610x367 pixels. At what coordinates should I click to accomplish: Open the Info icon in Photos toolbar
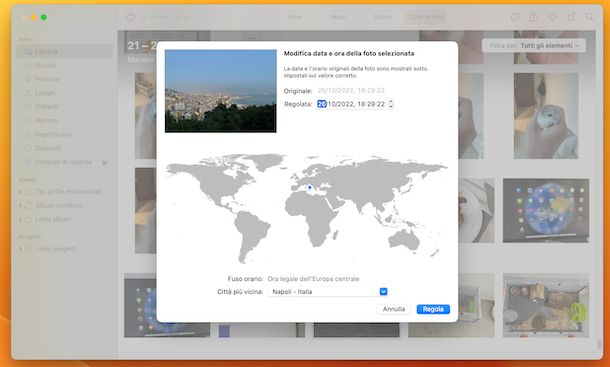[515, 17]
